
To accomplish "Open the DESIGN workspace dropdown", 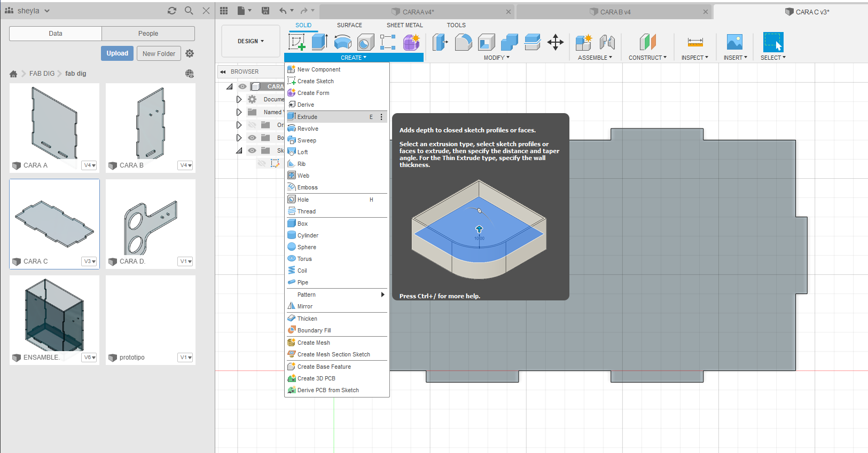I will click(x=251, y=41).
